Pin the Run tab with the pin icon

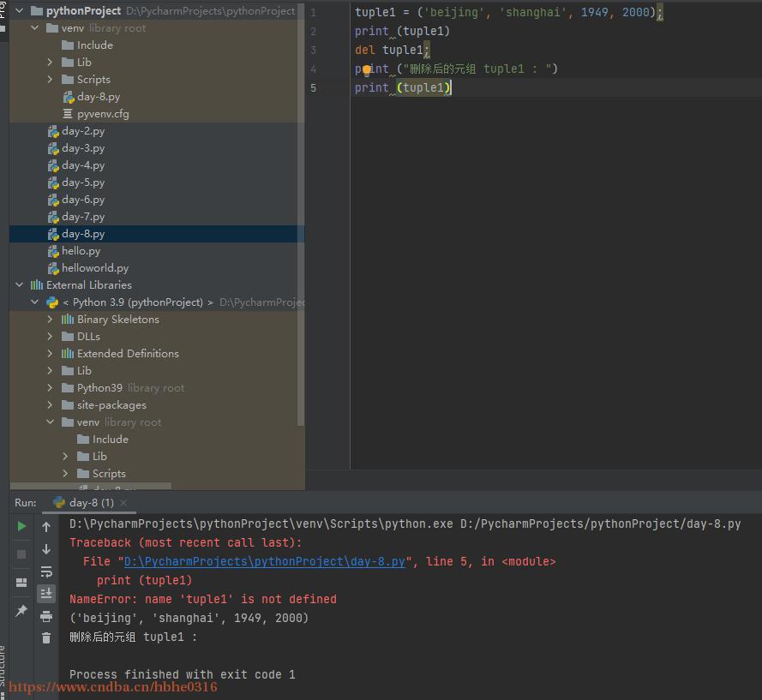click(21, 611)
